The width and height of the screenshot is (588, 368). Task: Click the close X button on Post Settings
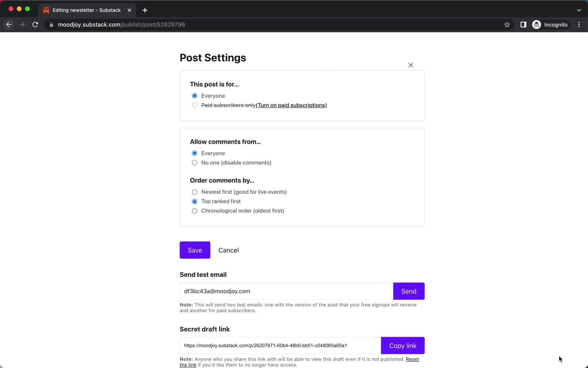click(410, 65)
